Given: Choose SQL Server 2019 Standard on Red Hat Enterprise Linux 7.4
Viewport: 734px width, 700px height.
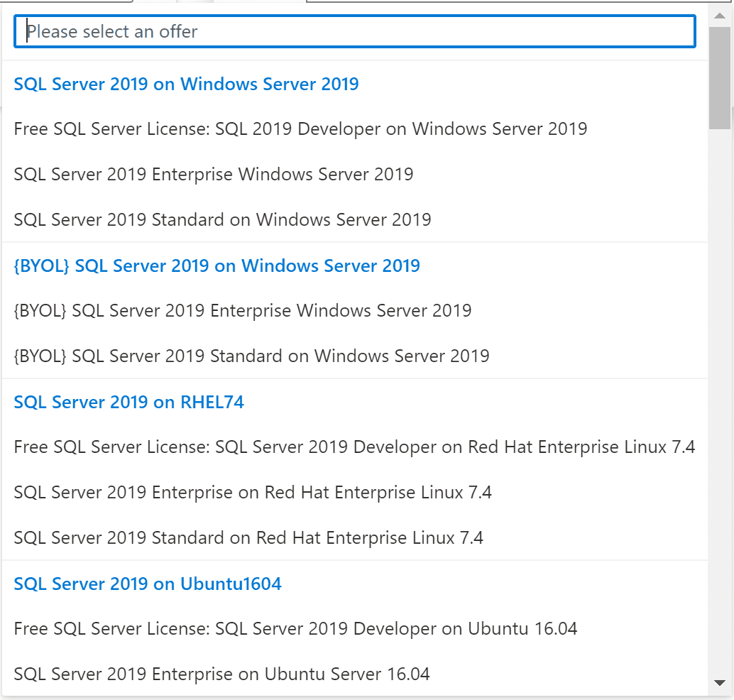Looking at the screenshot, I should 248,538.
